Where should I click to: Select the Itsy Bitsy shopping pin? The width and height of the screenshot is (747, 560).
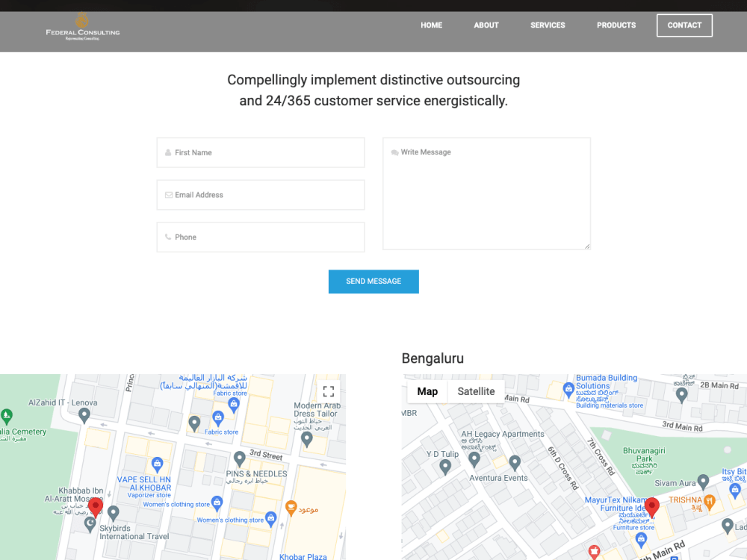pyautogui.click(x=735, y=490)
